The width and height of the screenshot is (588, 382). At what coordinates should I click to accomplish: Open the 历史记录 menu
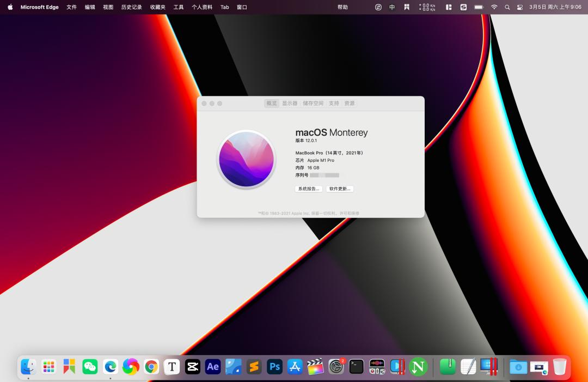pyautogui.click(x=131, y=7)
